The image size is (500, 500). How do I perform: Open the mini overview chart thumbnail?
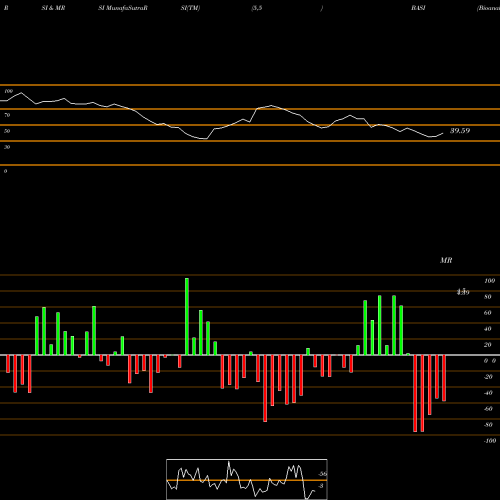[x=247, y=479]
